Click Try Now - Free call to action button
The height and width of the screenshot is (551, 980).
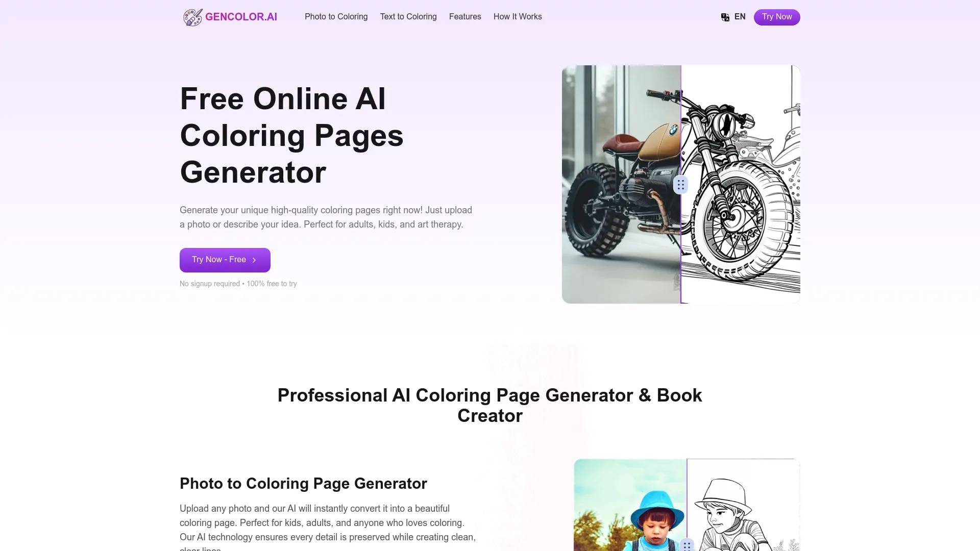pos(225,260)
